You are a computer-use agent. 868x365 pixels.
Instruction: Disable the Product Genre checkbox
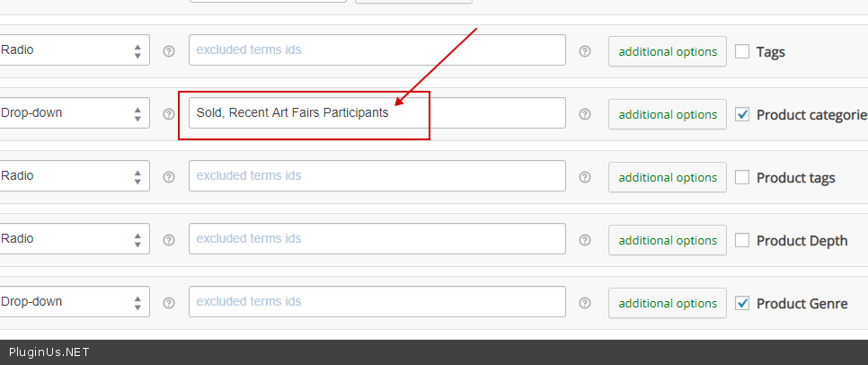point(742,303)
